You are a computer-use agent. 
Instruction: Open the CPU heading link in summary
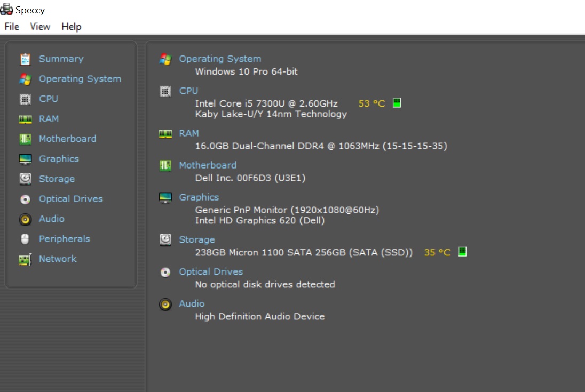(x=188, y=91)
